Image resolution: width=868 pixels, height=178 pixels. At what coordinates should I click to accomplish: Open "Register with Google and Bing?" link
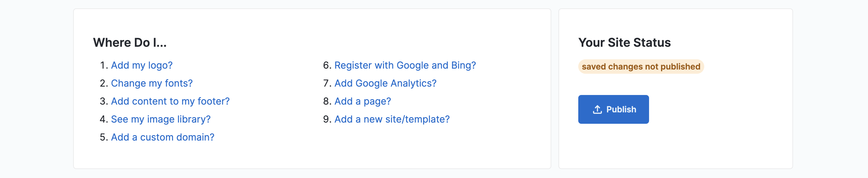pos(405,65)
